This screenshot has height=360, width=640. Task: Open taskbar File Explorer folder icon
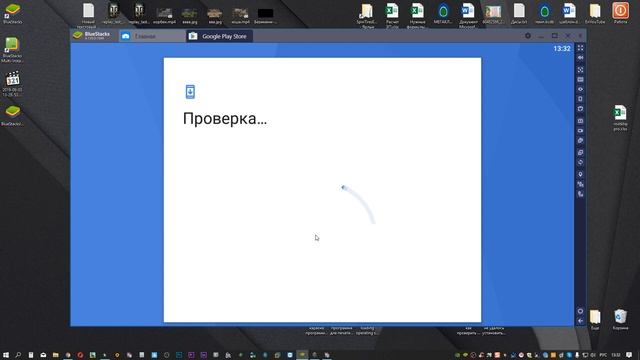click(x=56, y=355)
